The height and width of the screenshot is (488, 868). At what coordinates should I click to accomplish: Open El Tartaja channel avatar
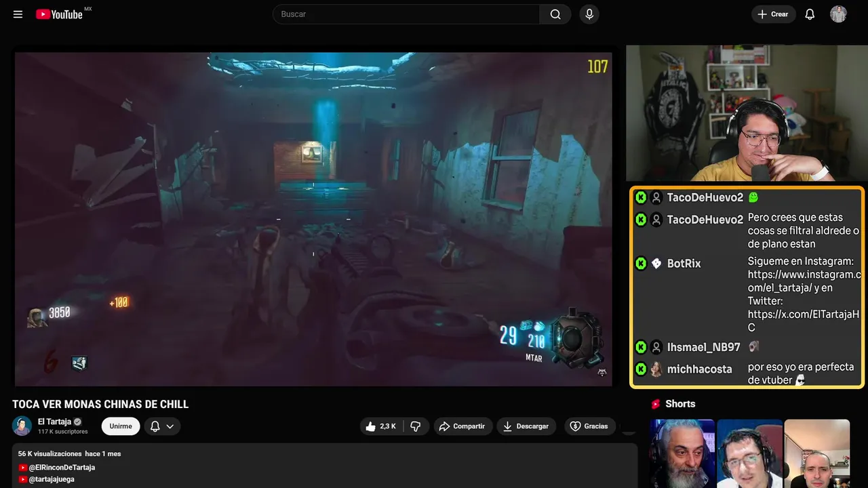[x=22, y=426]
